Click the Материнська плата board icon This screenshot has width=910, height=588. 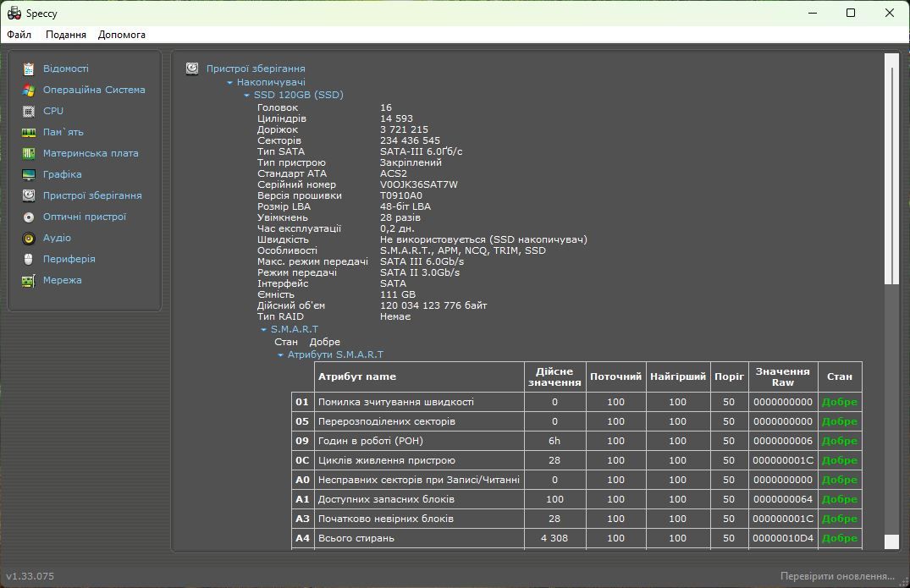coord(29,154)
